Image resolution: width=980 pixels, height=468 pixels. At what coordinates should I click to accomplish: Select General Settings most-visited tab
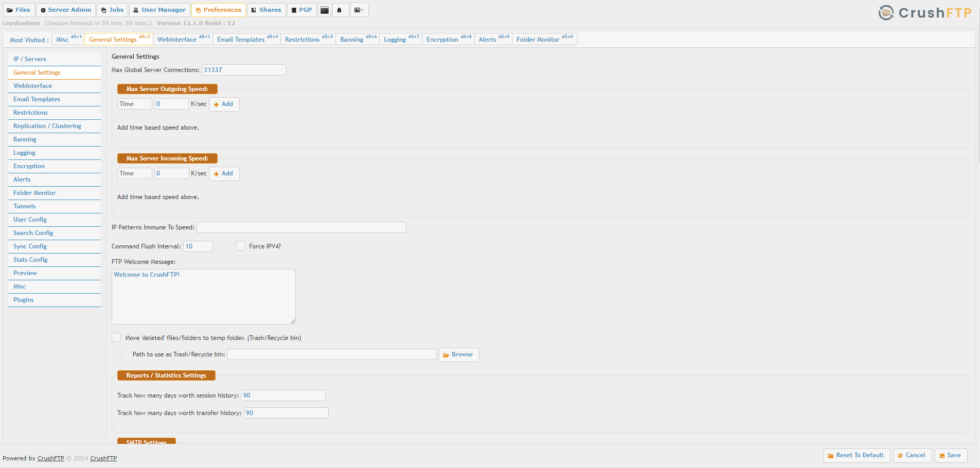(119, 39)
